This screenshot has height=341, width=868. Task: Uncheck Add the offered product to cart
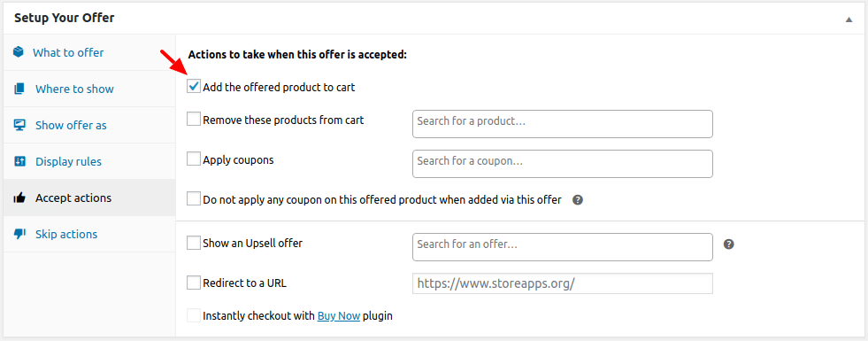[x=193, y=87]
